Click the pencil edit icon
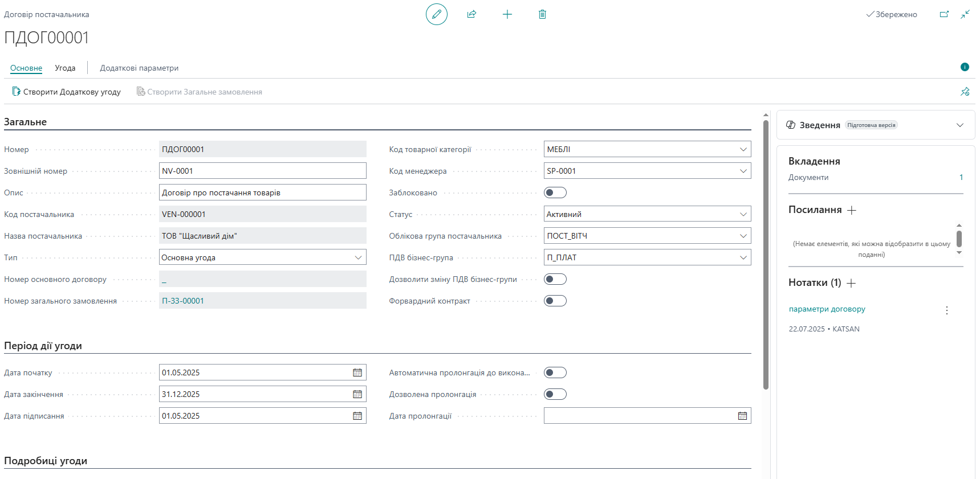Screen dimensions: 980x479 [x=436, y=14]
